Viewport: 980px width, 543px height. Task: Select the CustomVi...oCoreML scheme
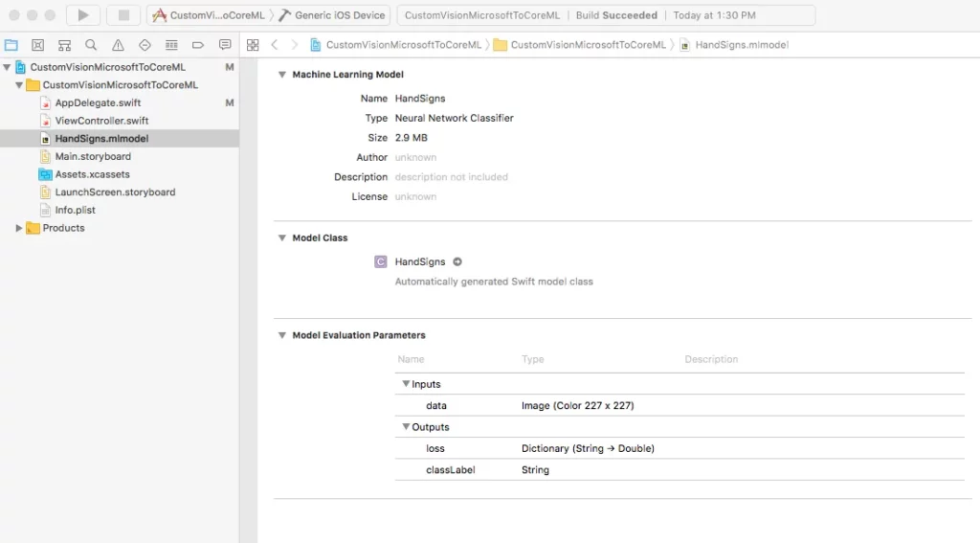coord(210,15)
